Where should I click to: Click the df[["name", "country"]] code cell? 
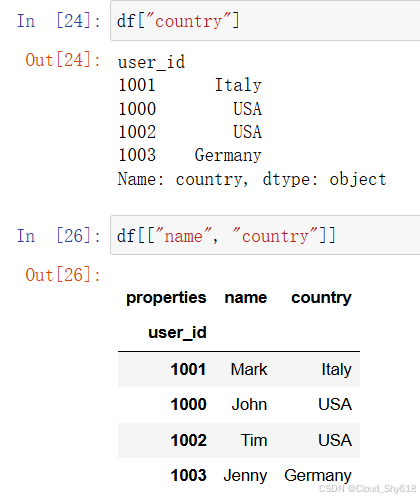[x=265, y=235]
